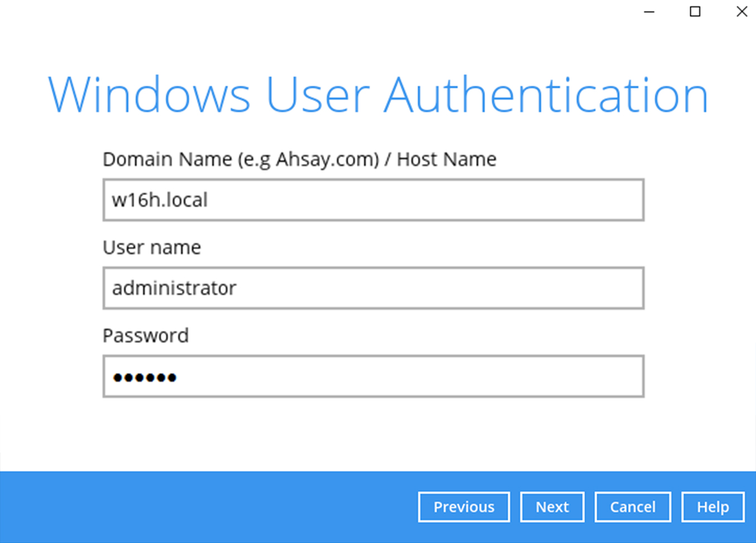Click the administrator text entry

pyautogui.click(x=175, y=288)
